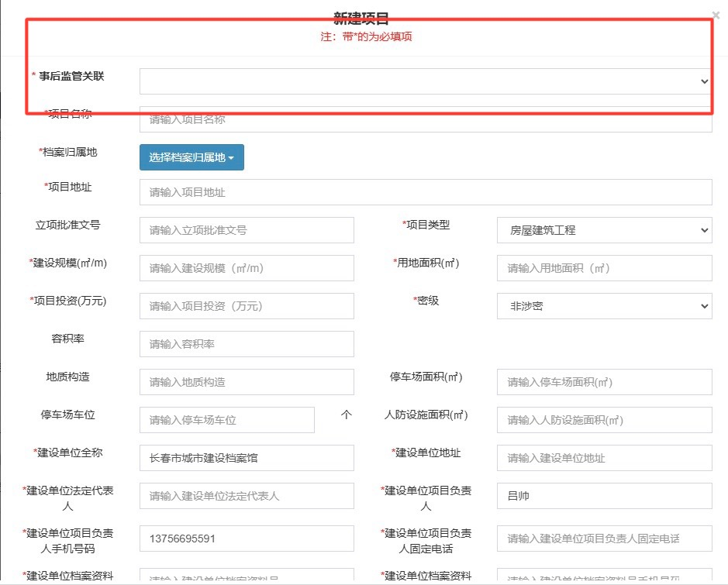The image size is (728, 585).
Task: Click the 项目投资(万元) input field
Action: pyautogui.click(x=247, y=306)
